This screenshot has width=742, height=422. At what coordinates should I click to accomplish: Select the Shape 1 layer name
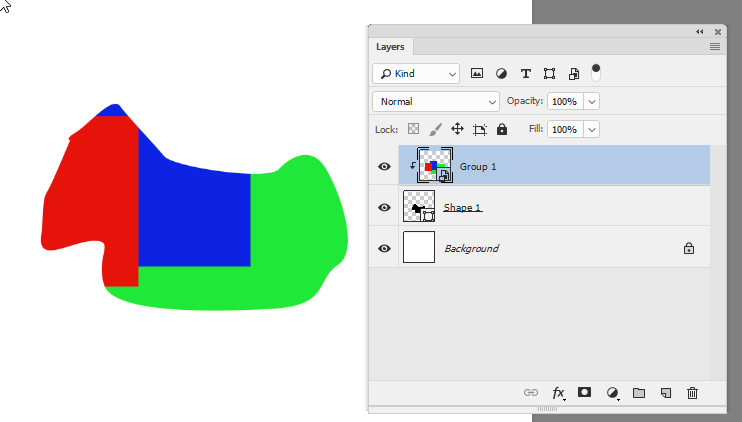click(463, 207)
